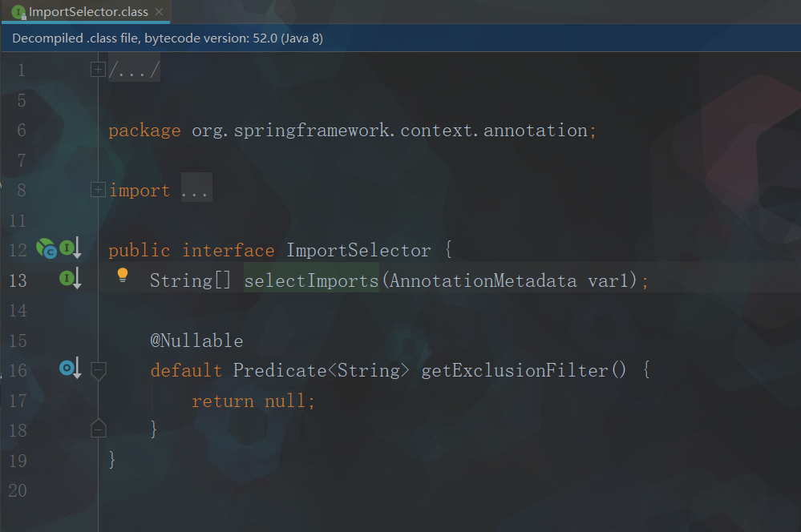Click the fold end marker on line 18
This screenshot has height=532, width=801.
(x=98, y=429)
